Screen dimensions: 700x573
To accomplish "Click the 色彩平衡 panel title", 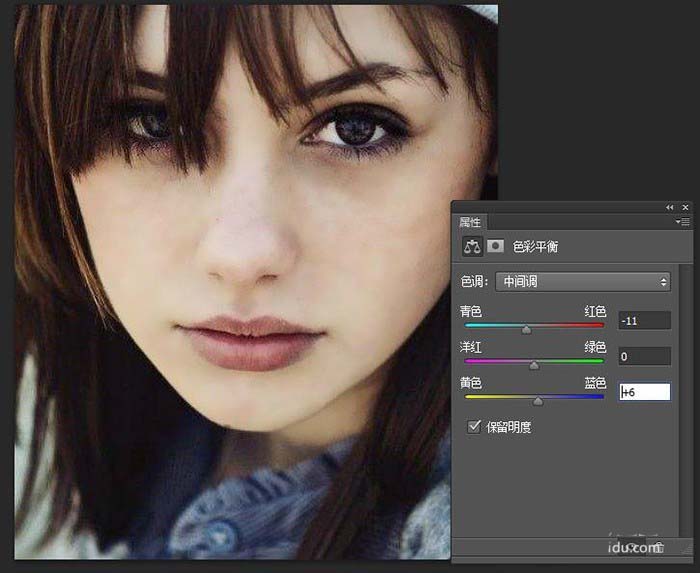I will pos(535,246).
